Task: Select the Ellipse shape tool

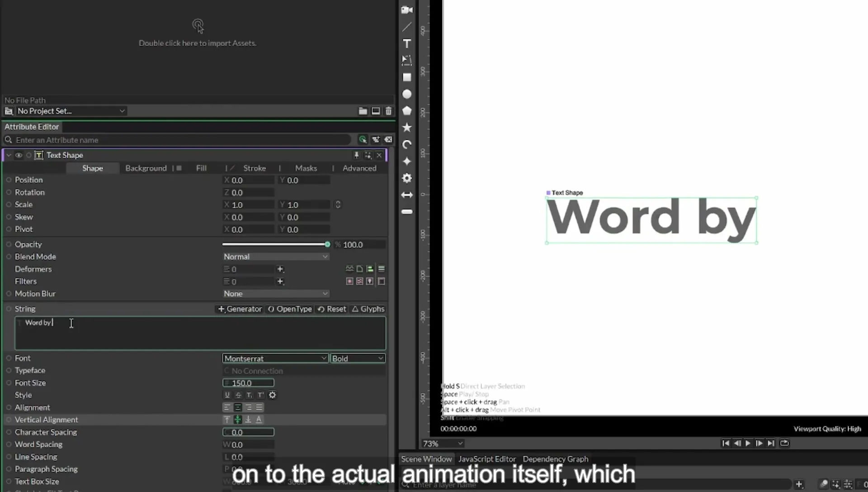Action: point(407,94)
